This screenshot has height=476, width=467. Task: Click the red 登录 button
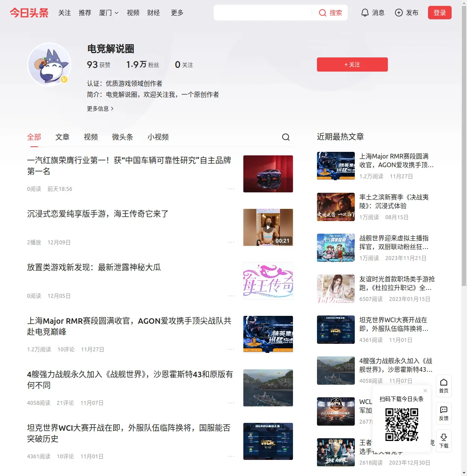(x=440, y=13)
